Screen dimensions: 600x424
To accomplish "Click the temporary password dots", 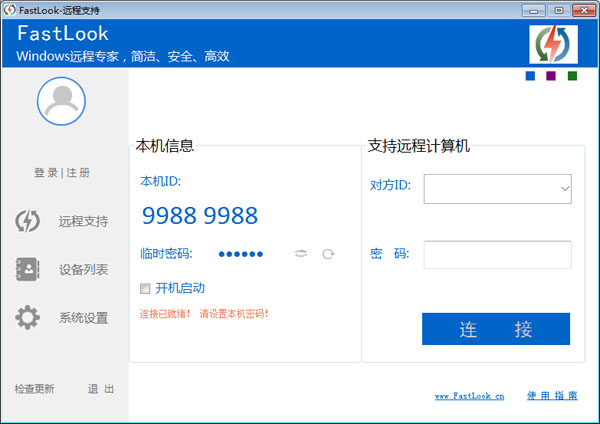I will click(241, 254).
